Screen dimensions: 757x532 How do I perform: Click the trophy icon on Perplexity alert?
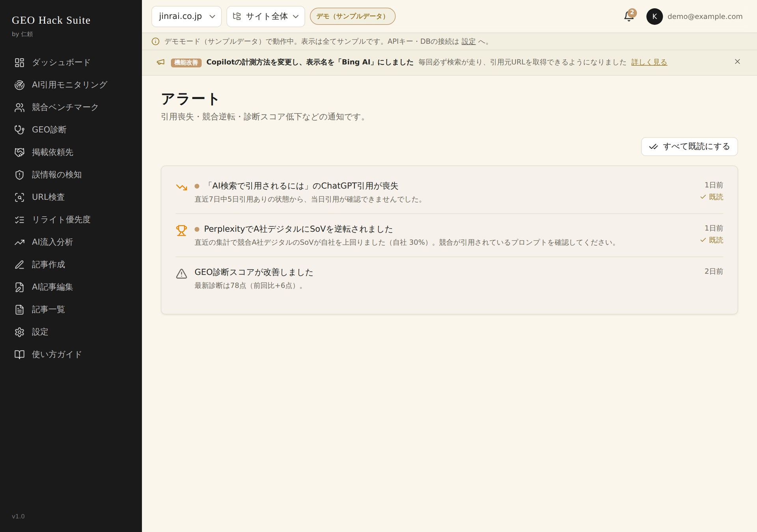pyautogui.click(x=181, y=230)
